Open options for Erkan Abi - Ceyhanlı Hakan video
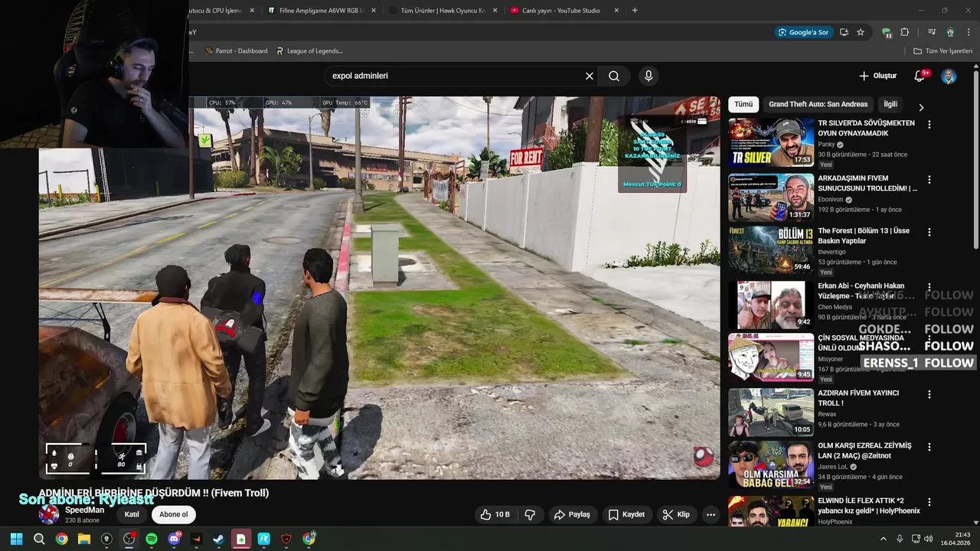This screenshot has height=551, width=980. (929, 288)
